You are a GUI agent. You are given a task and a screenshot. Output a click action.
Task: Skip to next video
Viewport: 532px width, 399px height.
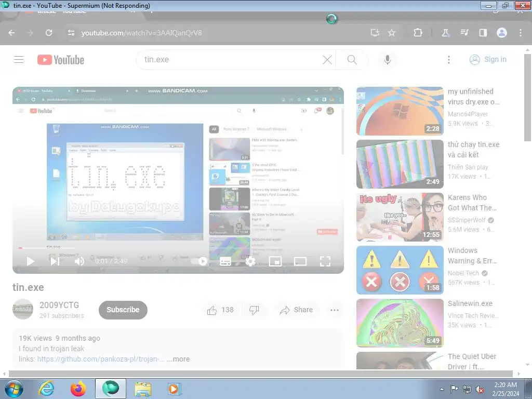click(x=55, y=261)
